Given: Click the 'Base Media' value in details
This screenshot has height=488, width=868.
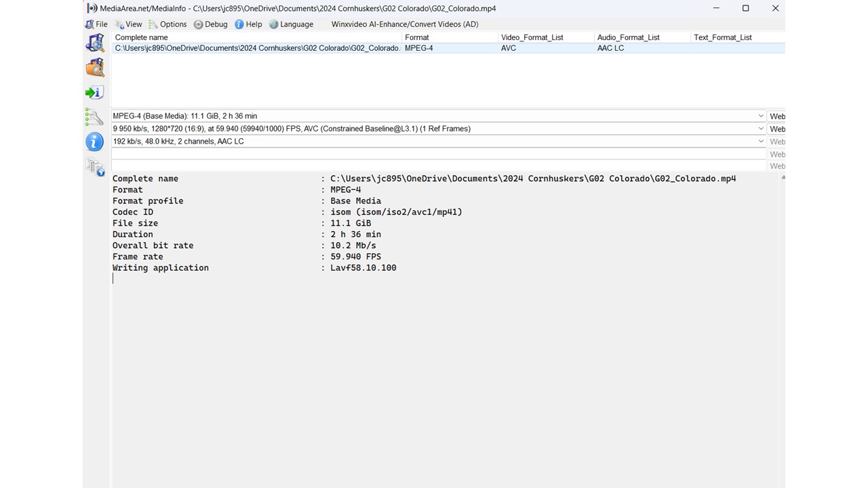Looking at the screenshot, I should coord(356,201).
